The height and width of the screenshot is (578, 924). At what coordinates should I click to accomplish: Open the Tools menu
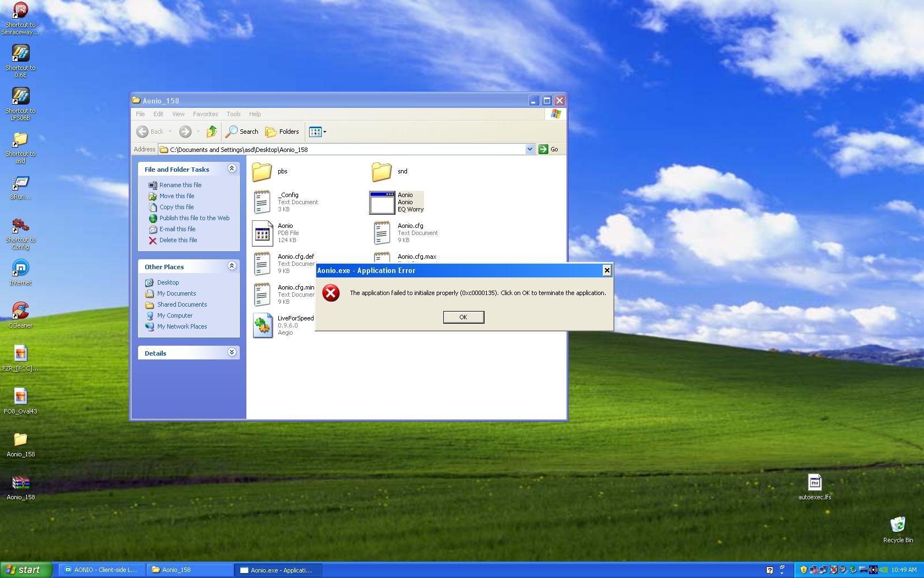click(x=234, y=114)
